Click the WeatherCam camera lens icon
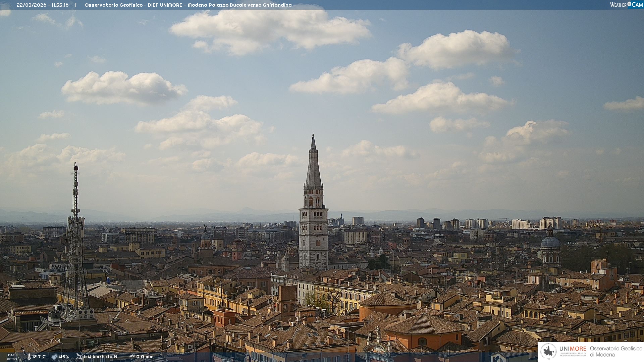The height and width of the screenshot is (362, 644). click(629, 4)
